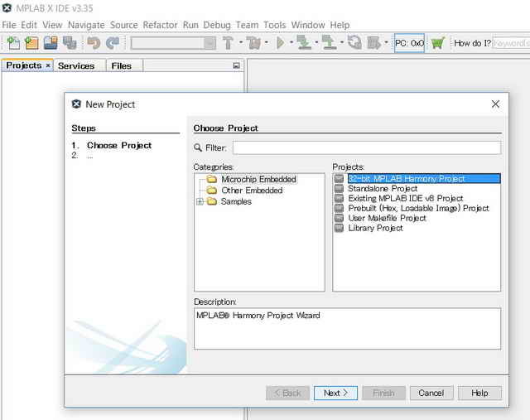Screen dimensions: 530x420
Task: Click the Filter text field
Action: pyautogui.click(x=367, y=147)
